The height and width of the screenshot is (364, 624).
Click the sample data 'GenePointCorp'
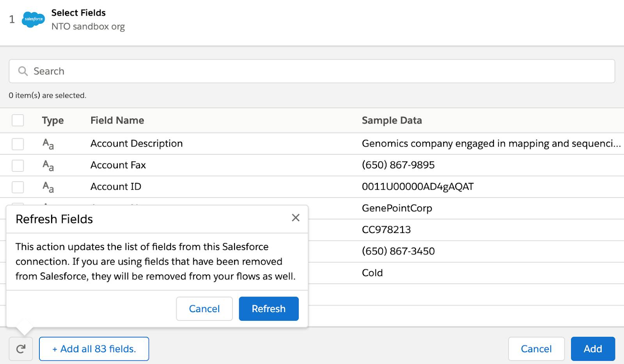[x=397, y=208]
